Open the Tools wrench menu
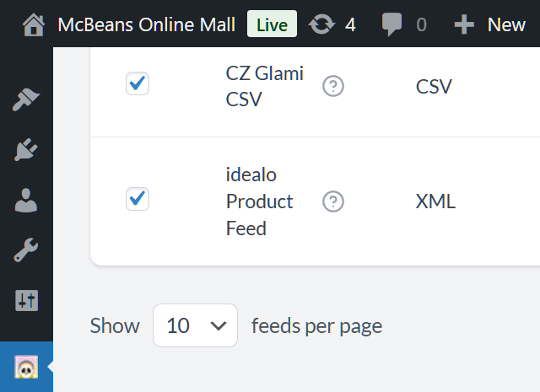 pyautogui.click(x=26, y=250)
